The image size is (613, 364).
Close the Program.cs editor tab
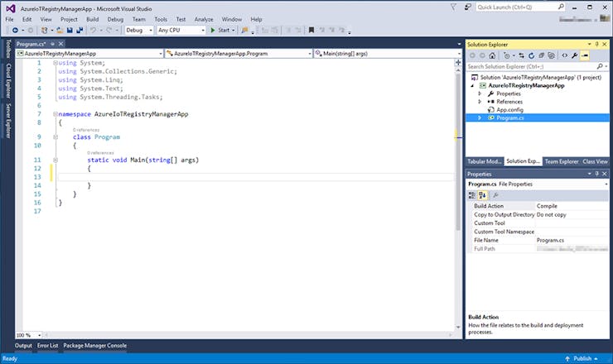pos(60,44)
